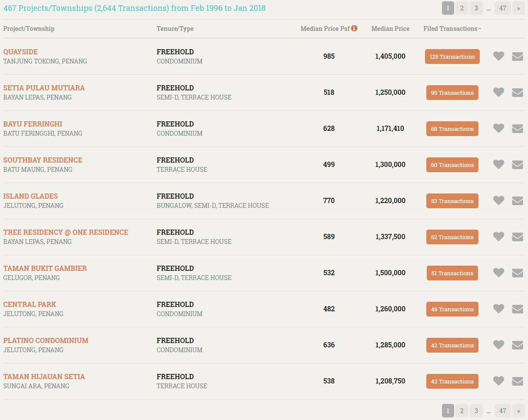Sort table by Median Price column

390,29
